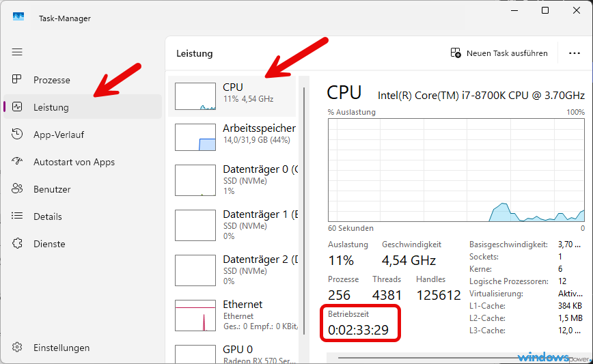Click the Leistung pulse icon

(17, 107)
